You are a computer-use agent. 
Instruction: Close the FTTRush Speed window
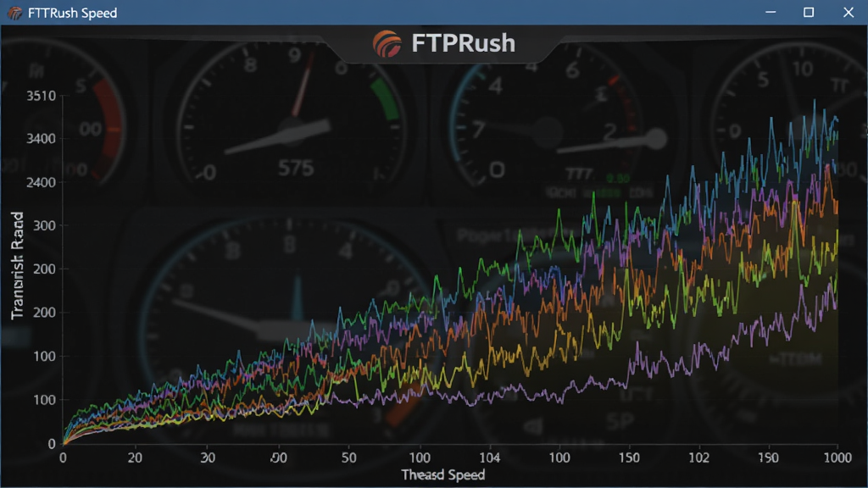[x=848, y=12]
